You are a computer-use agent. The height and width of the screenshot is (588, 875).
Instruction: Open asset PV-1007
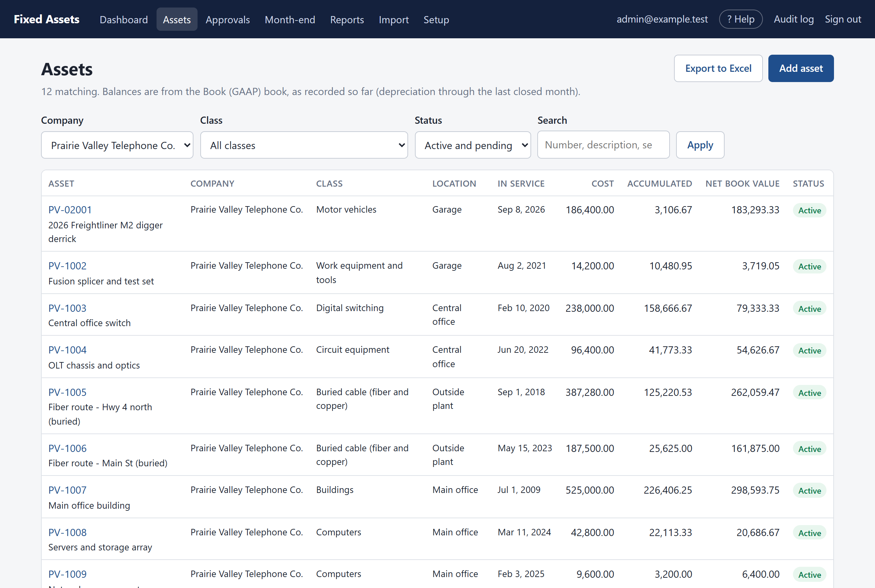coord(67,490)
